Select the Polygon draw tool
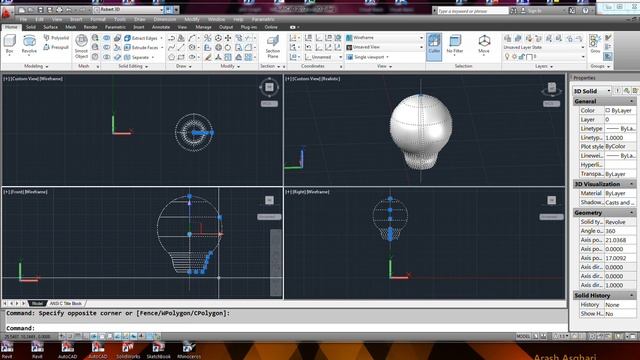 [171, 58]
